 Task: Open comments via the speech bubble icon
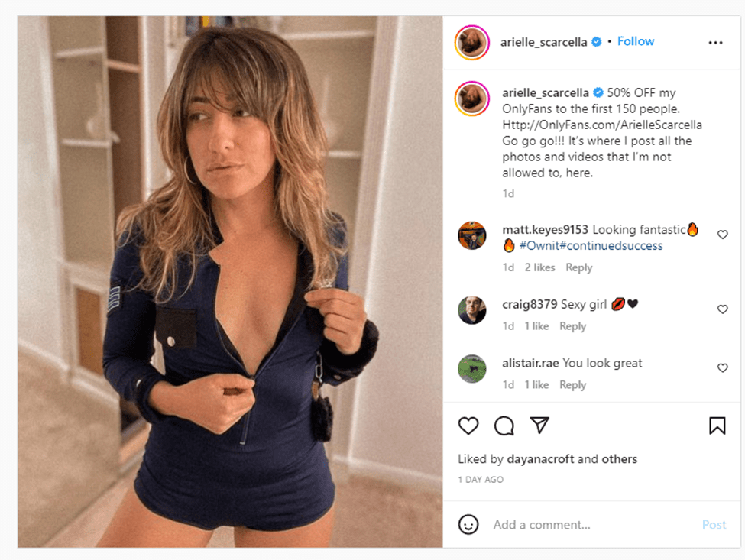coord(504,426)
